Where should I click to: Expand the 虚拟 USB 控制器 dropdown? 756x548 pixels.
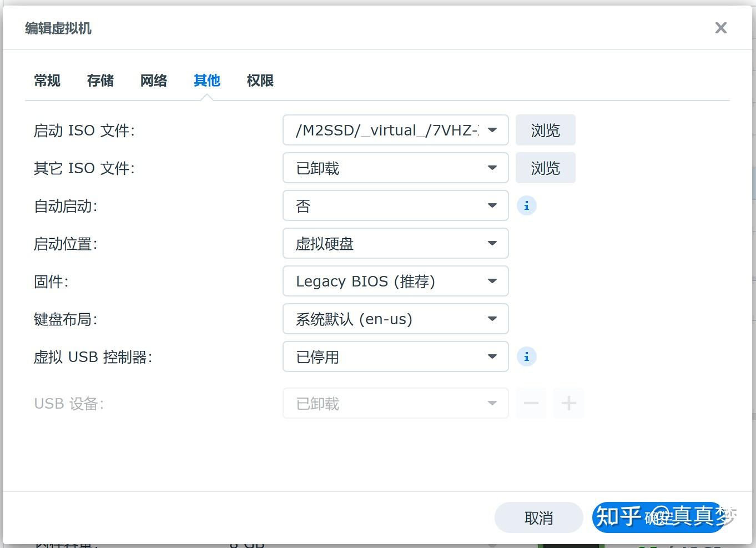[x=396, y=356]
